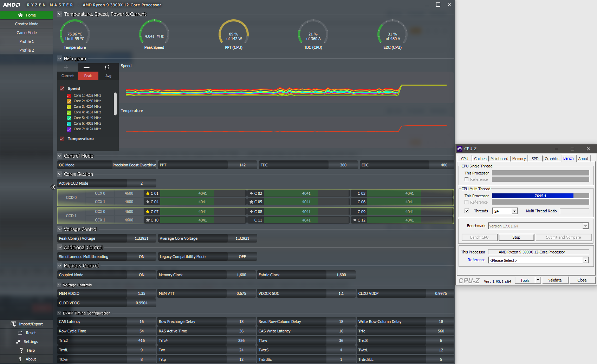Click the dot marker next to C 02
Viewport: 597px width, 364px height.
click(251, 193)
